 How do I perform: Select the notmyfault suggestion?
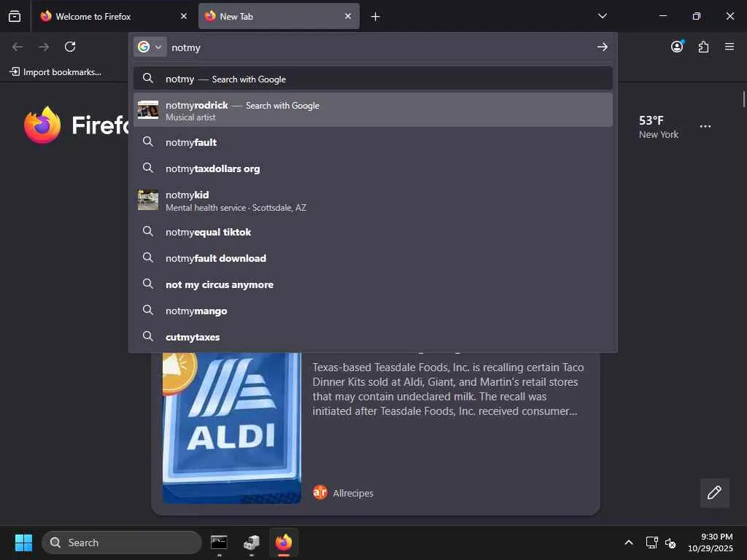[373, 142]
